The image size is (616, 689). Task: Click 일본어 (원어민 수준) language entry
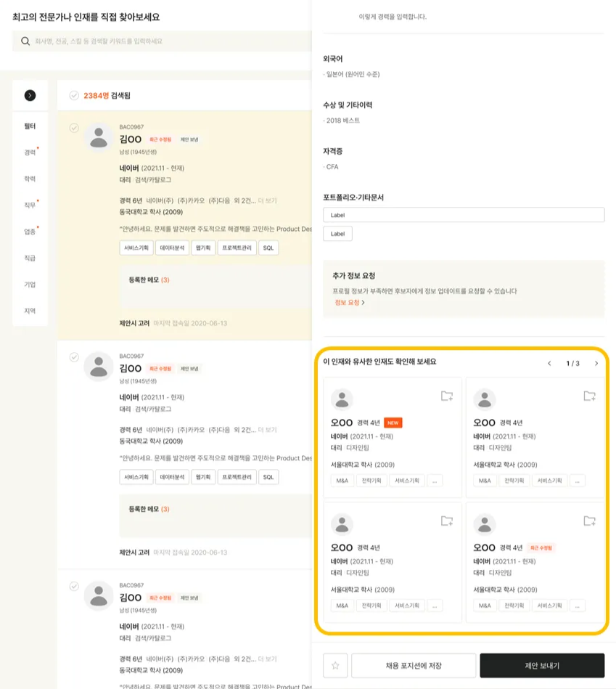coord(352,74)
